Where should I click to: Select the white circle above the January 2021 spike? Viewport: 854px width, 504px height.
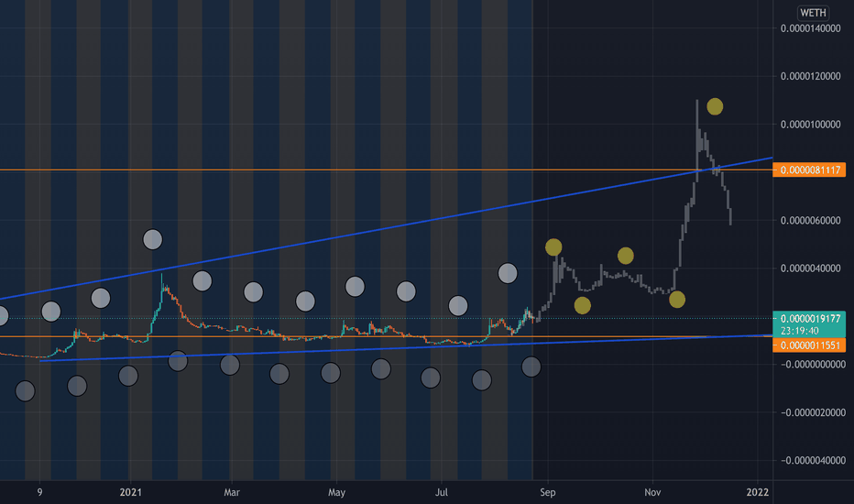coord(152,239)
